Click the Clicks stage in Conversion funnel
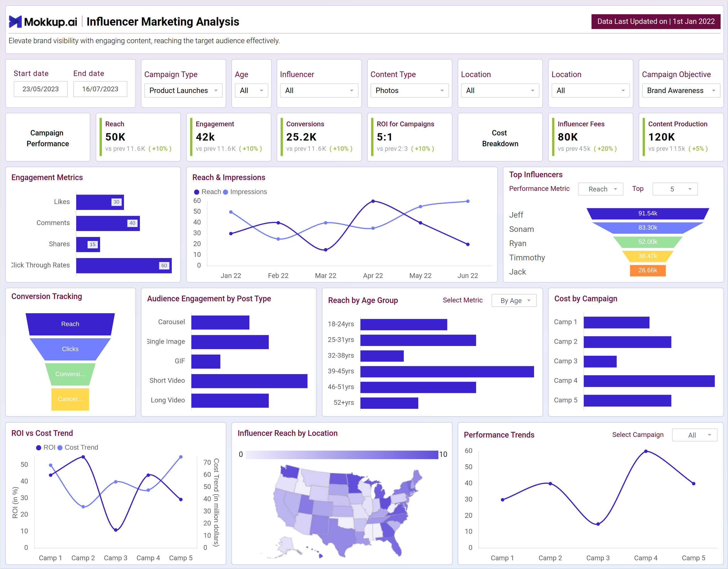The height and width of the screenshot is (569, 728). coord(70,349)
